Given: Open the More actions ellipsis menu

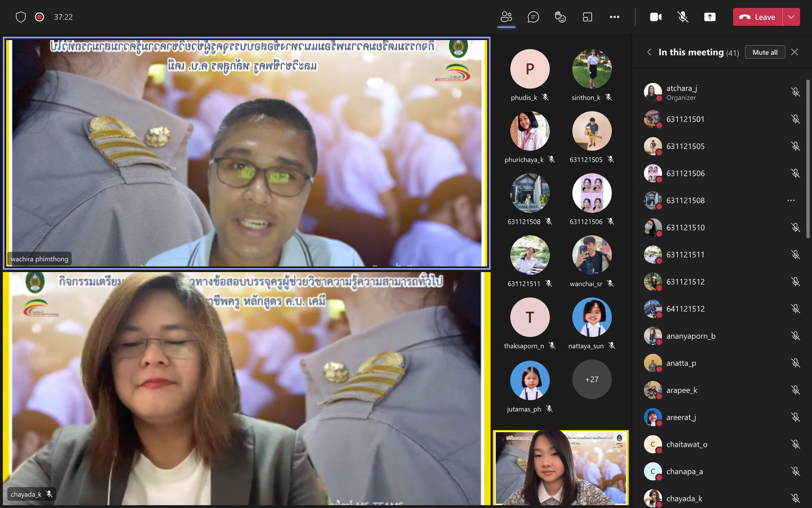Looking at the screenshot, I should 615,17.
